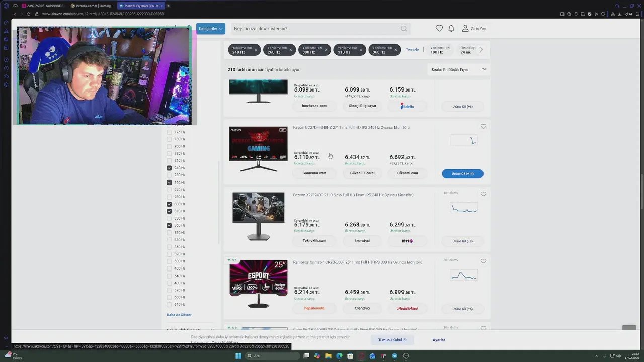
Task: Check the 200 Hz refresh rate filter
Action: pos(169,146)
